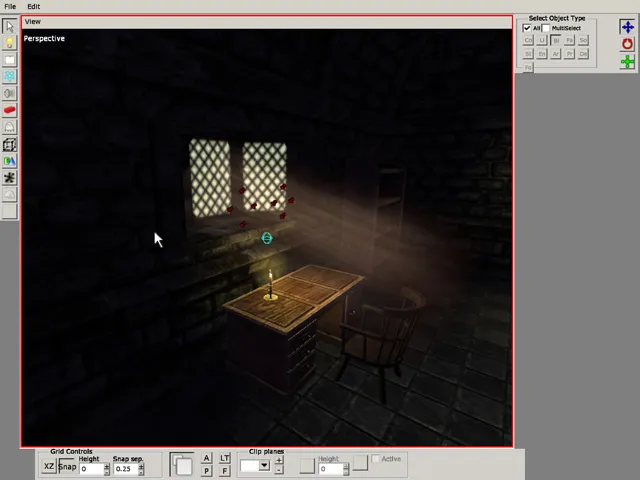Choose the green and blue primitives tool
The height and width of the screenshot is (480, 640).
coord(9,161)
